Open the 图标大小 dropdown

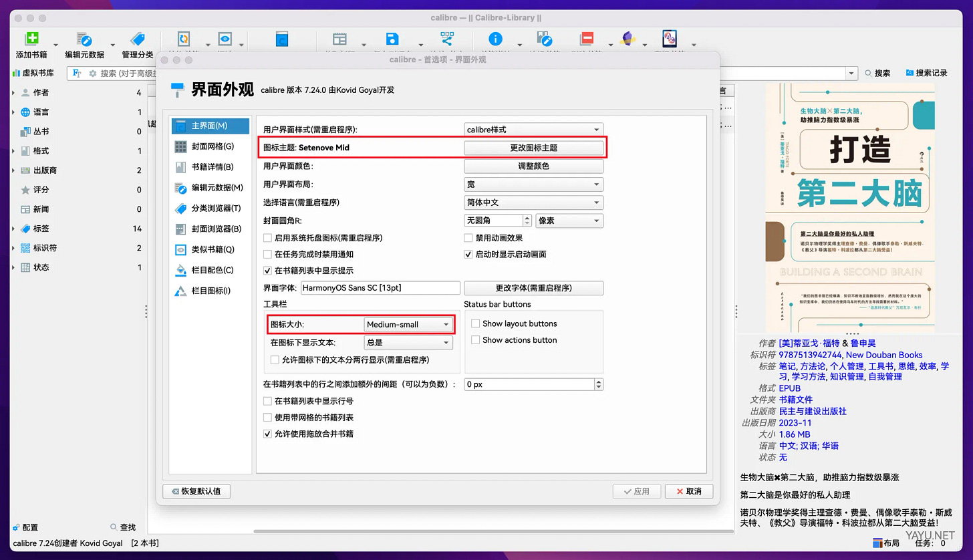(408, 323)
